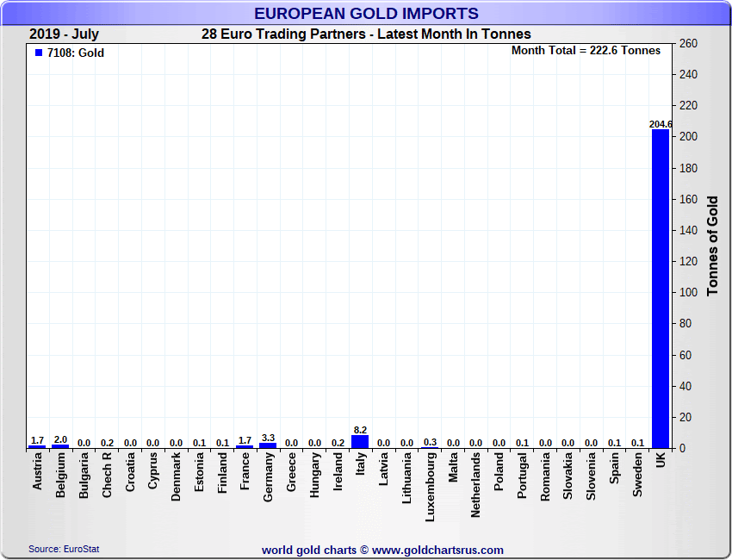
Task: Click the France axis label
Action: (245, 471)
